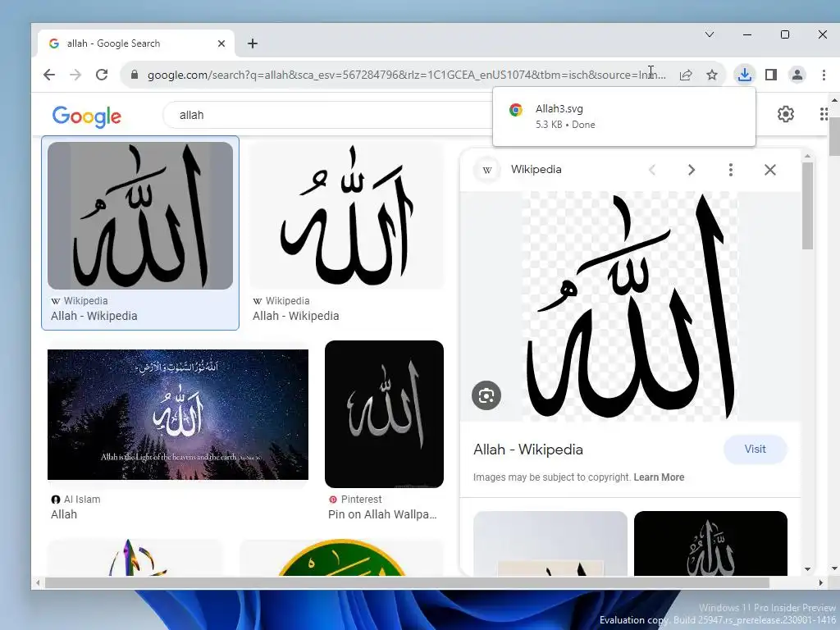The width and height of the screenshot is (840, 630).
Task: Click the preview panel scroll down arrow
Action: (807, 569)
